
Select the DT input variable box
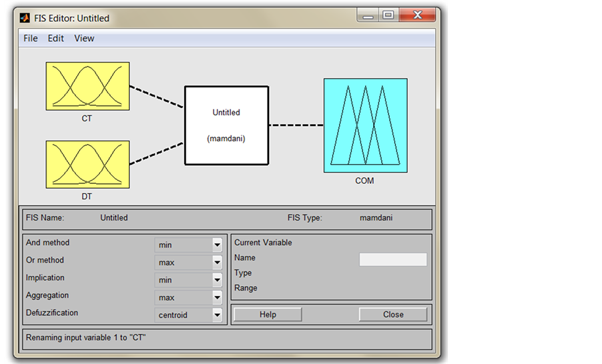(x=87, y=164)
